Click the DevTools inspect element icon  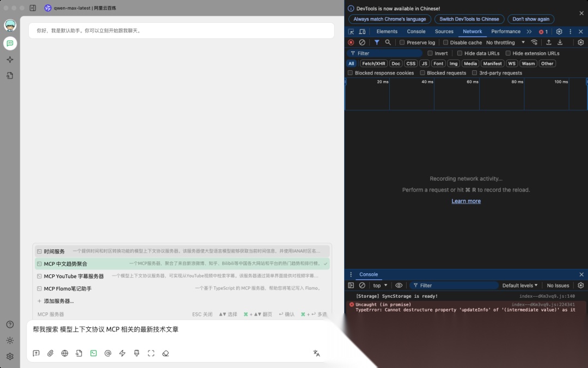tap(351, 32)
